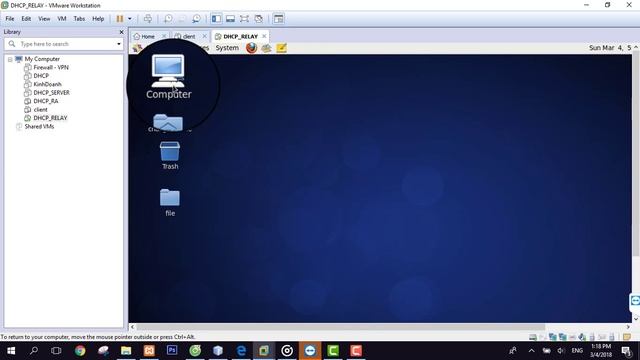
Task: Open the View menu
Action: tap(44, 19)
